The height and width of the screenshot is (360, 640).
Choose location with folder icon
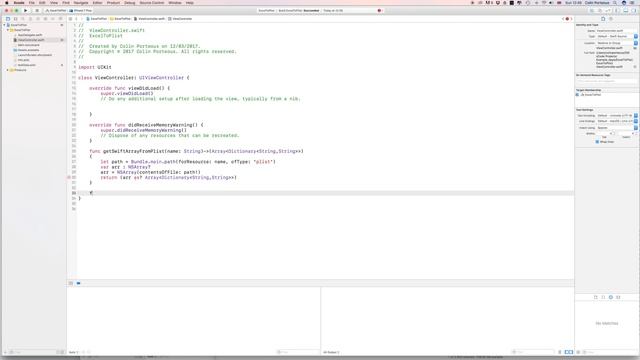point(635,48)
